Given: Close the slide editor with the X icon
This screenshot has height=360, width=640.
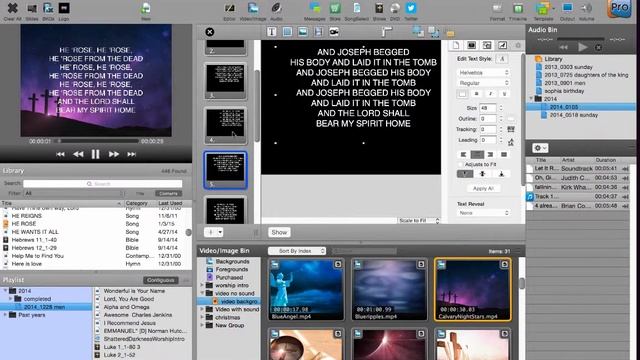Looking at the screenshot, I should tap(210, 32).
